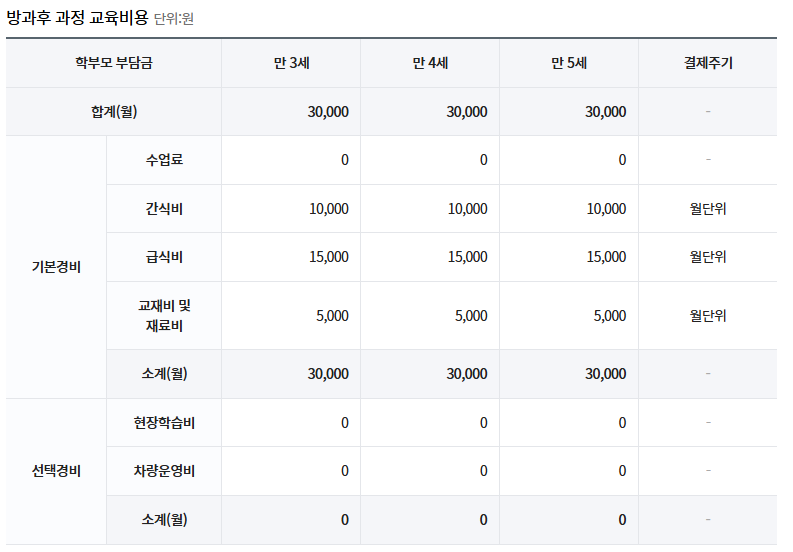
Task: Click the 단위:원 unit label
Action: coord(174,19)
